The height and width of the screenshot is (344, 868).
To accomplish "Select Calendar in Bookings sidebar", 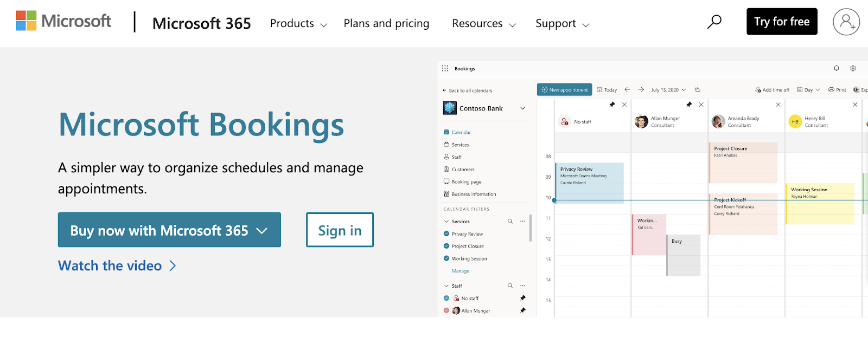I will (457, 132).
